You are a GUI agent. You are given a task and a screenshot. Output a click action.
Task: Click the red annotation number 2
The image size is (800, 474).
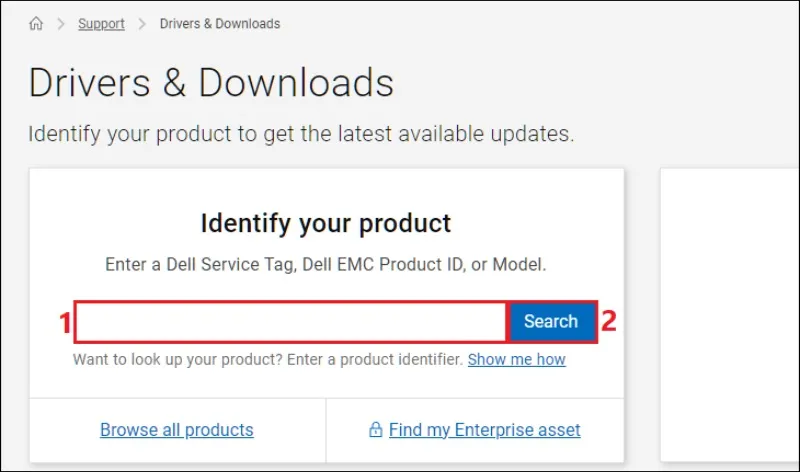pyautogui.click(x=608, y=322)
